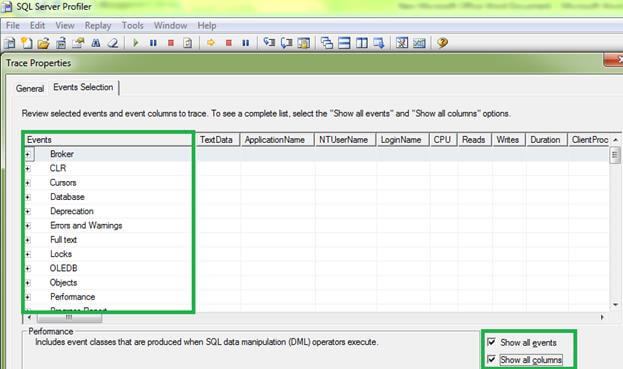Click the horizontal scrollbar left arrow
Viewport: 623px width, 369px height.
29,317
